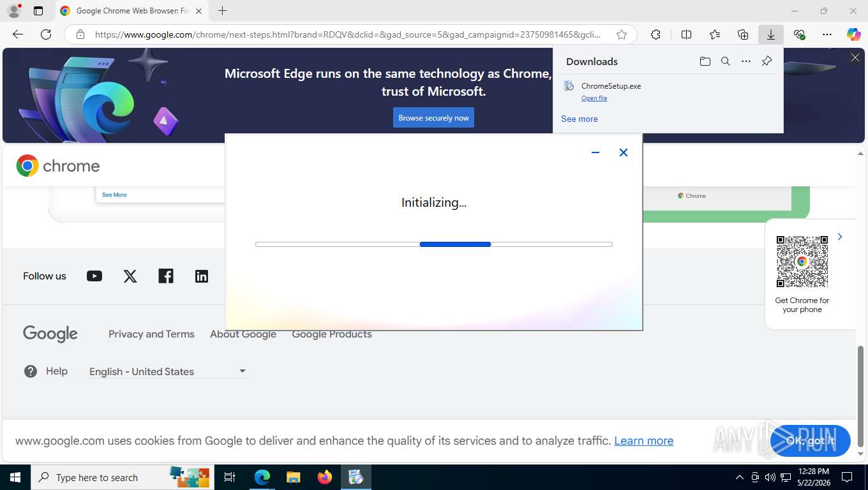868x490 pixels.
Task: Launch Firefox from the taskbar
Action: [325, 477]
